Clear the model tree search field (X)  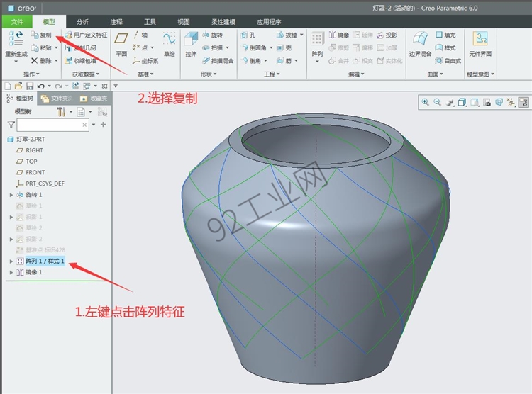point(84,125)
